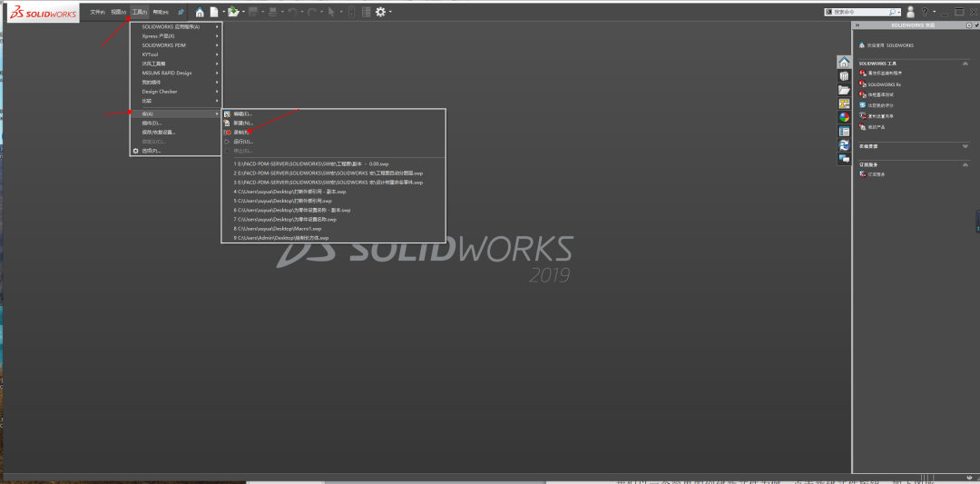The width and height of the screenshot is (980, 484).
Task: Open Options via the gear icon in toolbar
Action: coord(380,12)
